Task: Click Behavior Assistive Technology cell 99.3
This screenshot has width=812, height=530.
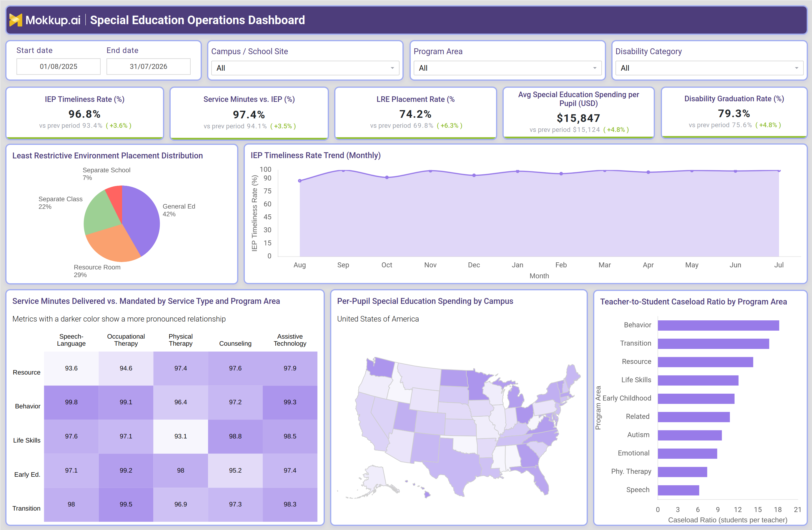Action: pos(290,402)
